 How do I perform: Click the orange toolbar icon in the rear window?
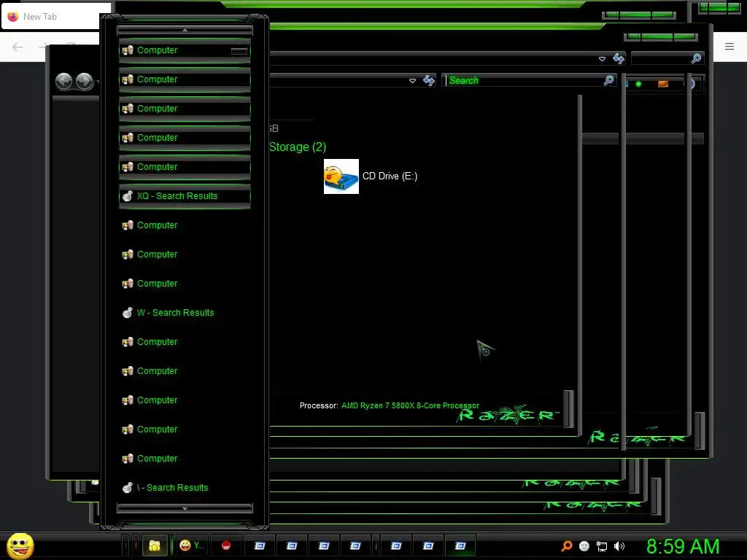[x=662, y=85]
